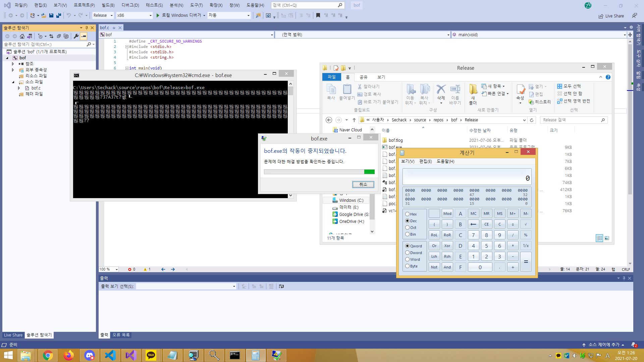The height and width of the screenshot is (362, 644).
Task: Open Discord from the taskbar
Action: pyautogui.click(x=89, y=355)
